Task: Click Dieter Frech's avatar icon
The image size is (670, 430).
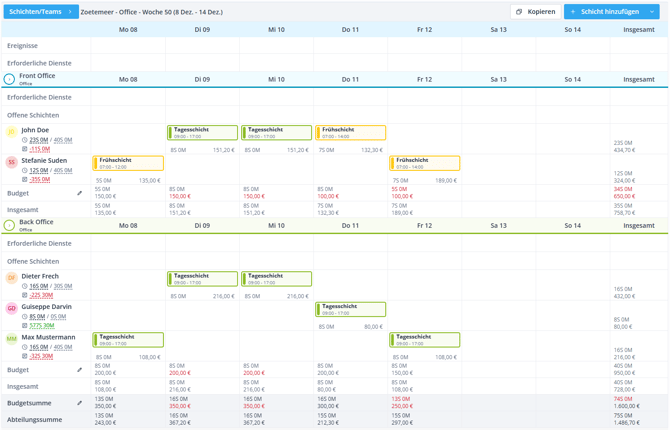Action: pyautogui.click(x=12, y=278)
